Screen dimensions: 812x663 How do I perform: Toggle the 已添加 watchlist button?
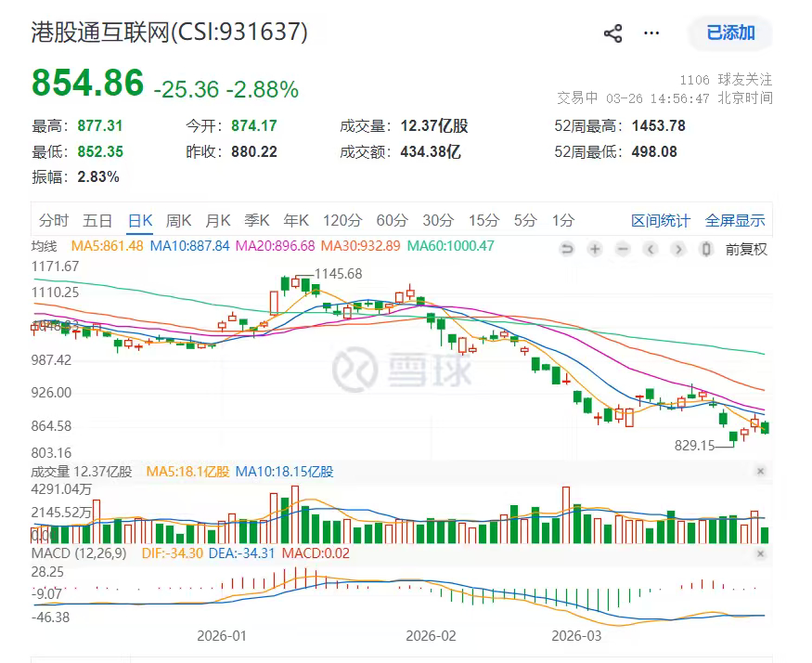coord(730,33)
